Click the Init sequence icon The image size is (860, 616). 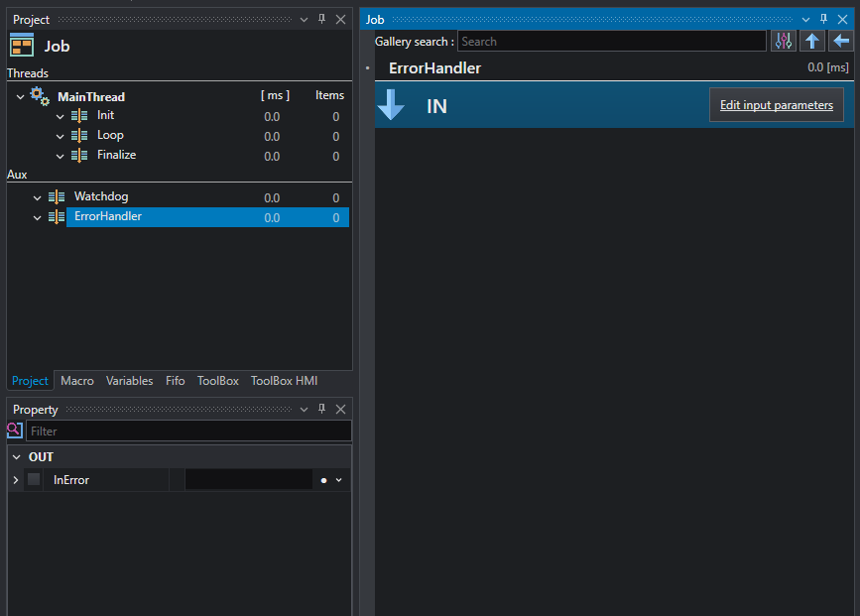[79, 116]
